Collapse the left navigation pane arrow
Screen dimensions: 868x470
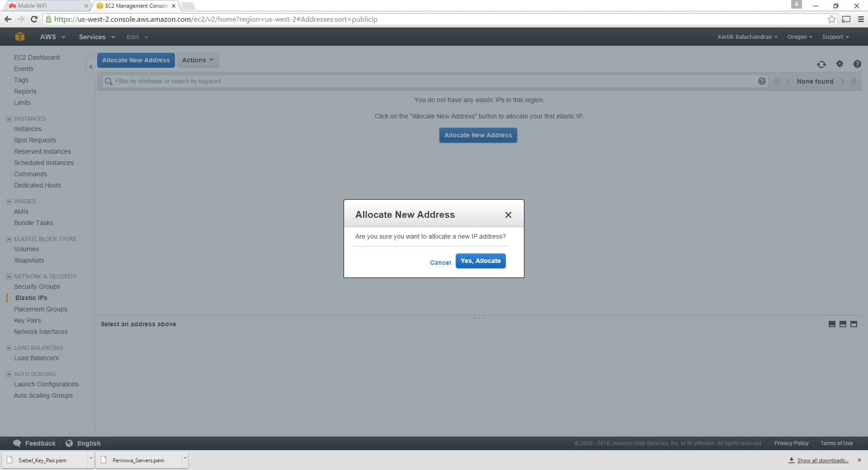coord(90,66)
